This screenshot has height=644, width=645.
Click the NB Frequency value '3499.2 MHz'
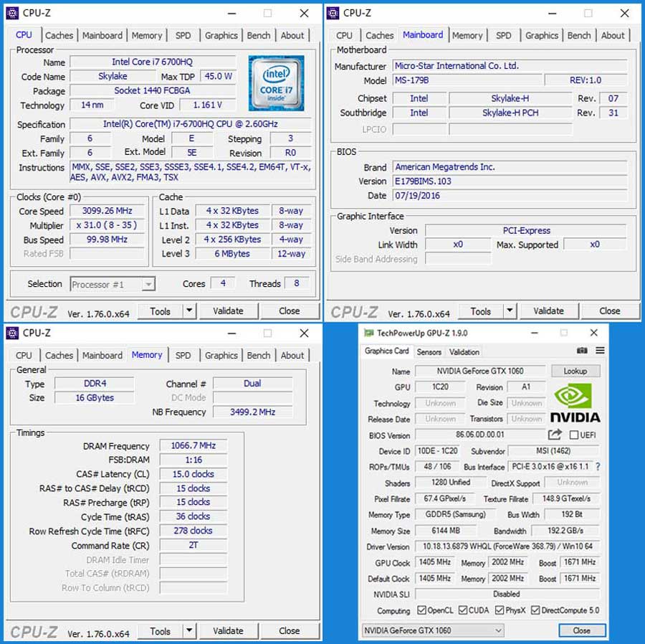[x=252, y=412]
